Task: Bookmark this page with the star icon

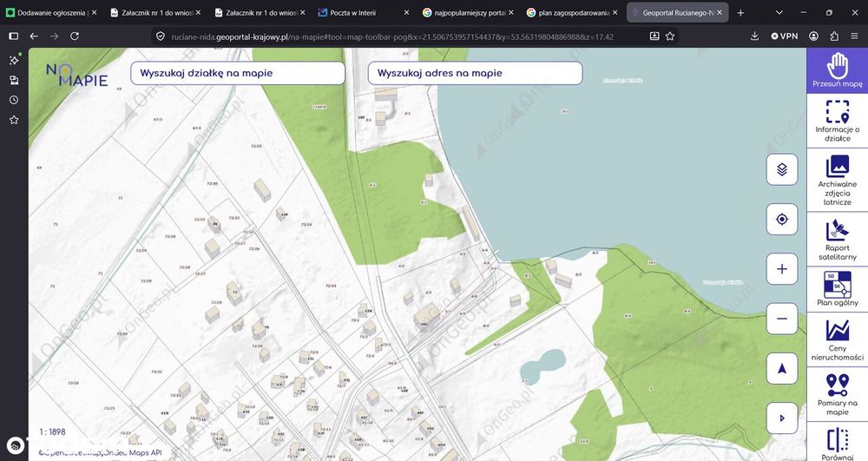Action: [670, 36]
